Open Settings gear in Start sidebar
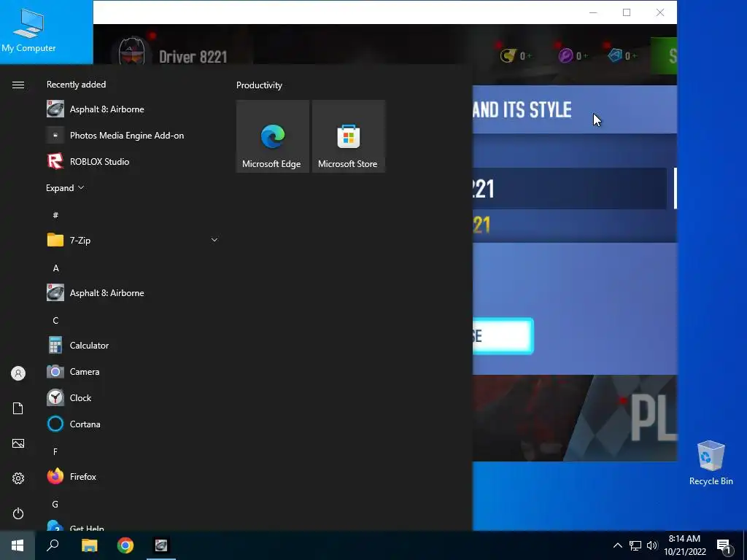Viewport: 747px width, 560px height. point(18,478)
